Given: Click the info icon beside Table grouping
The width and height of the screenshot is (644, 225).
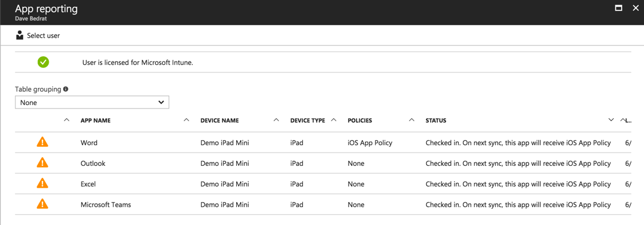Looking at the screenshot, I should pos(66,89).
